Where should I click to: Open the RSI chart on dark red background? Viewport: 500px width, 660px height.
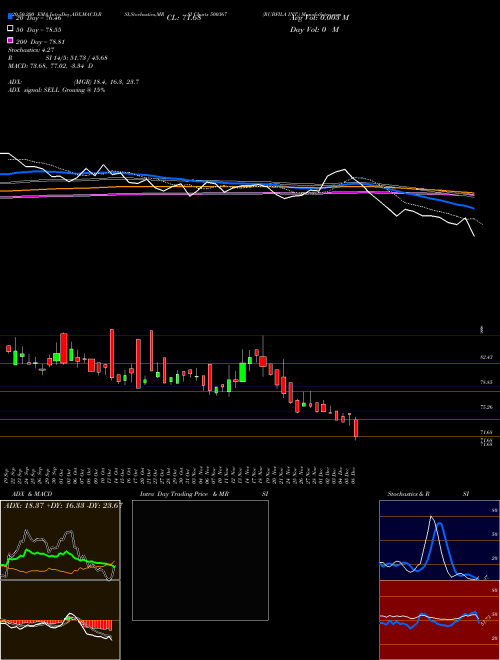[439, 620]
